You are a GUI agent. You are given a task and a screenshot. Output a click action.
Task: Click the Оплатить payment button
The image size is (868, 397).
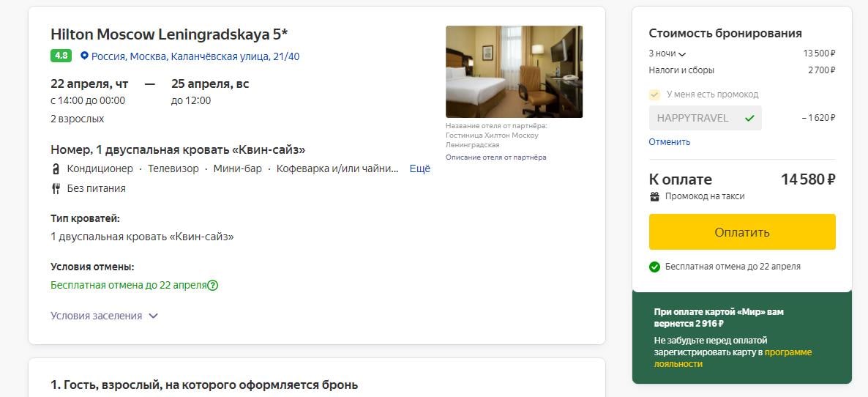click(x=742, y=232)
